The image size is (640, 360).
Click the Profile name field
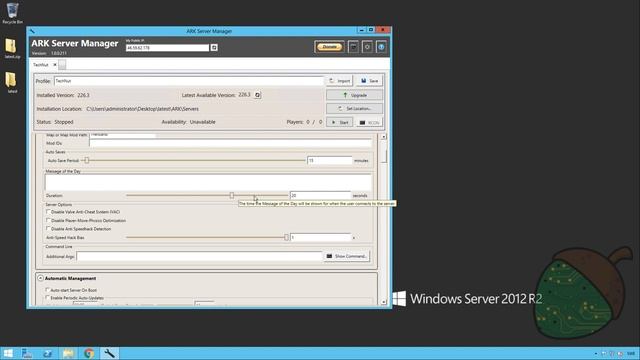(189, 81)
